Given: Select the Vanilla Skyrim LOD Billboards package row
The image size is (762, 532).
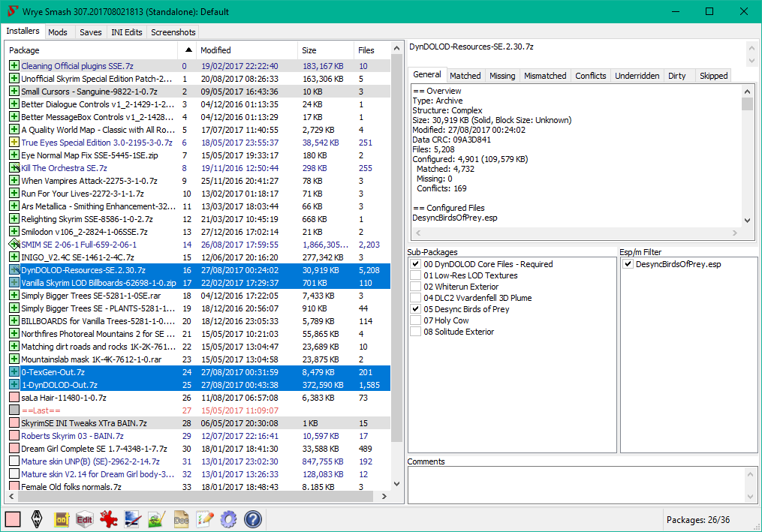Looking at the screenshot, I should [197, 283].
